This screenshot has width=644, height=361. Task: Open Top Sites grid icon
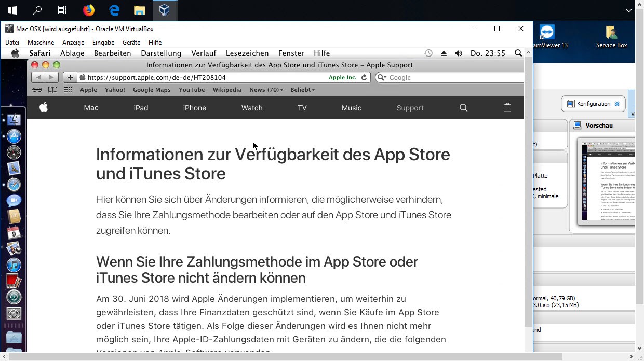[68, 90]
